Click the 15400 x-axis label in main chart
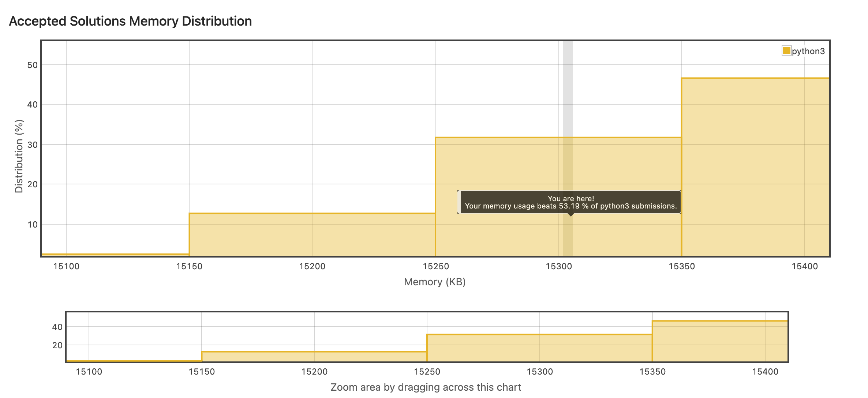868x398 pixels. click(805, 266)
